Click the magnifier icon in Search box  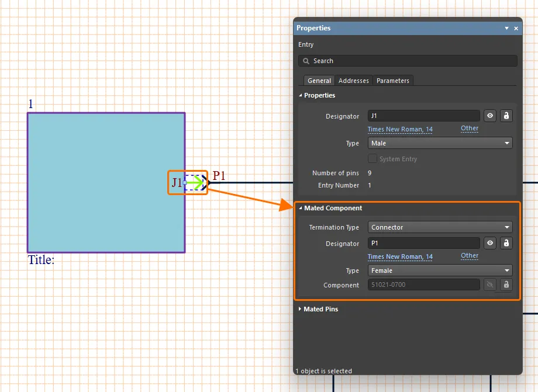coord(306,61)
